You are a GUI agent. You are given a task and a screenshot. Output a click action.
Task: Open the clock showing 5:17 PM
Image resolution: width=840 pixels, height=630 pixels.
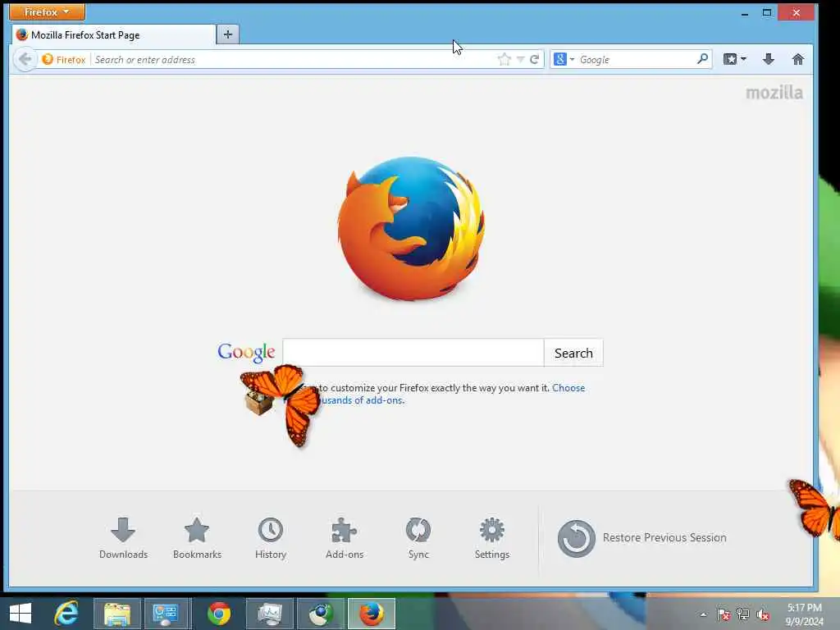(x=804, y=614)
